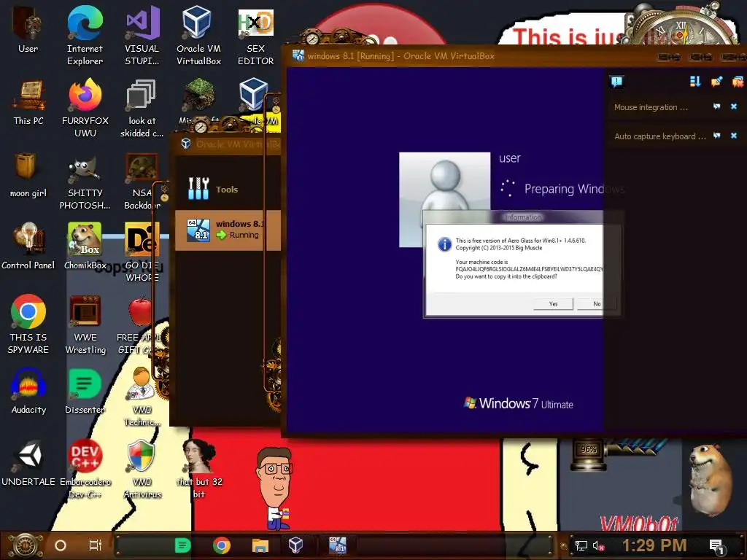
Task: Open File Explorer from the taskbar
Action: pos(260,545)
